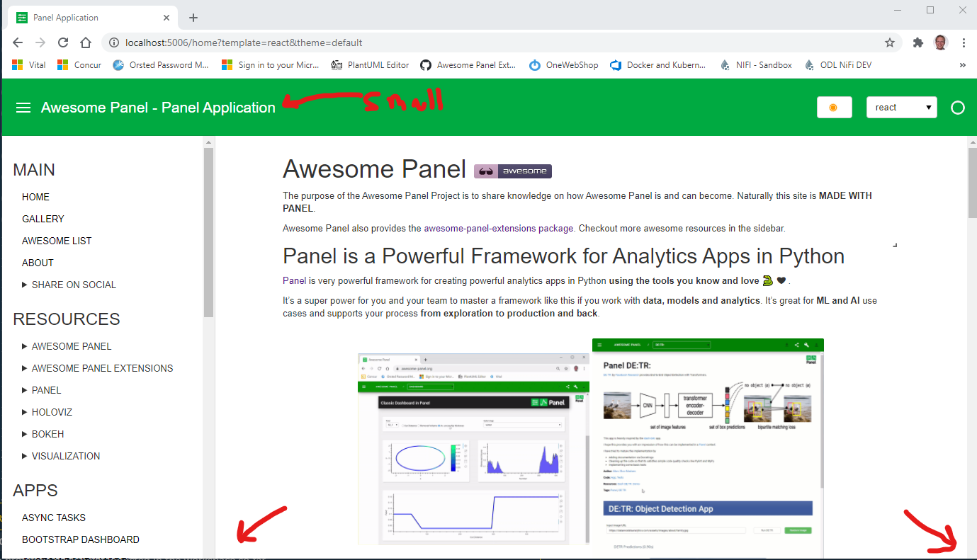Open the Chrome profile avatar
The width and height of the screenshot is (977, 560).
940,42
